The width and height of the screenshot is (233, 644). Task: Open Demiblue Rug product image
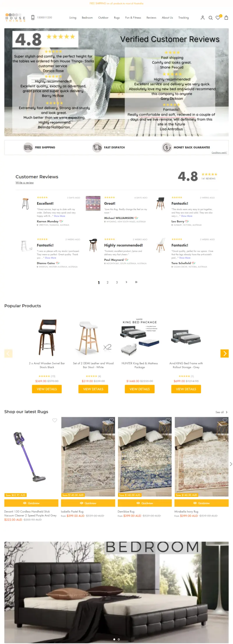click(x=145, y=457)
